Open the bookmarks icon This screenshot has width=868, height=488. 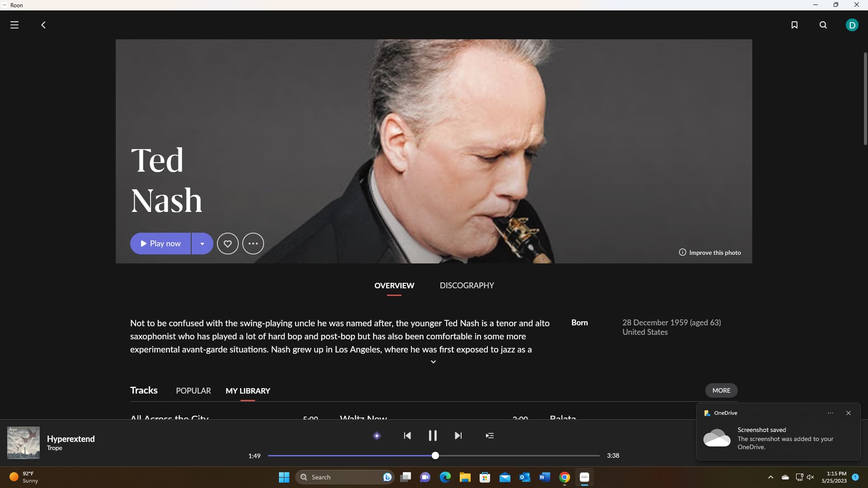[x=794, y=25]
